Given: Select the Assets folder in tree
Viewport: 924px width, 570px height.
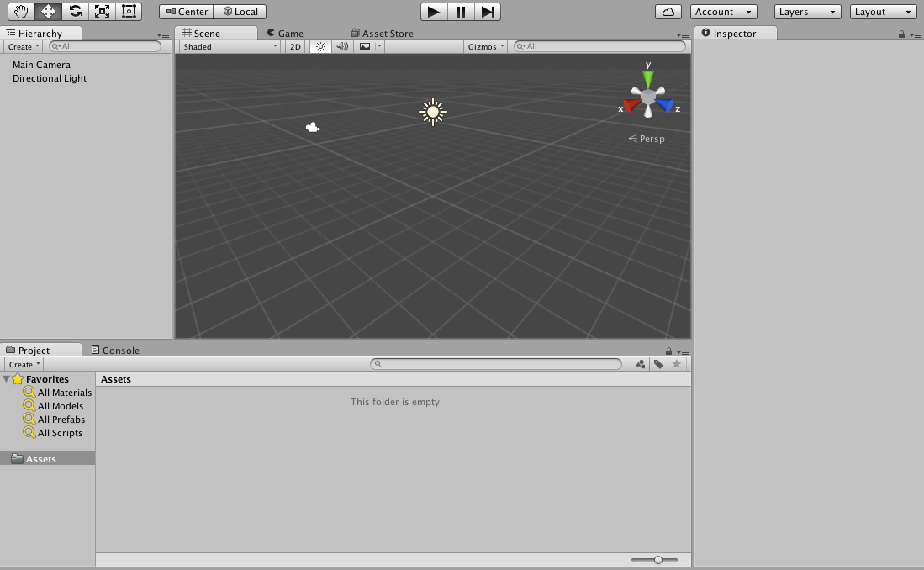Looking at the screenshot, I should (47, 458).
